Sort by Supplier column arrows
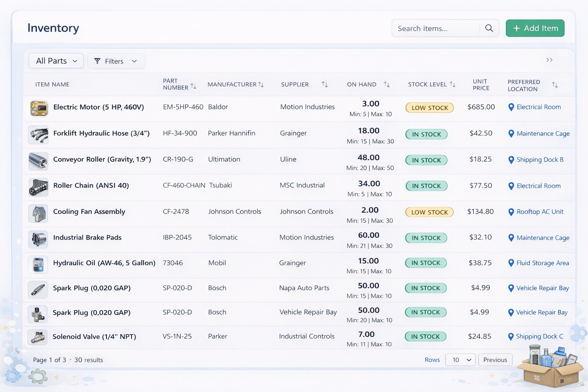The height and width of the screenshot is (392, 588). pos(325,84)
